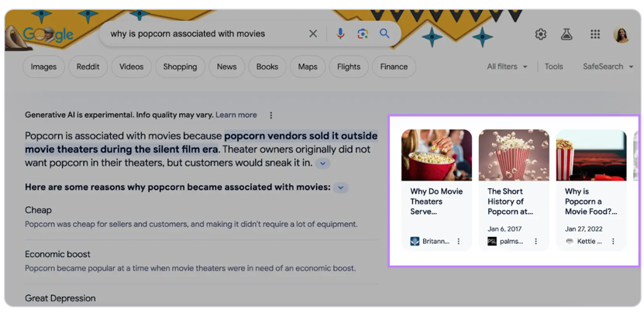Open the SafeSearch dropdown

pyautogui.click(x=608, y=67)
